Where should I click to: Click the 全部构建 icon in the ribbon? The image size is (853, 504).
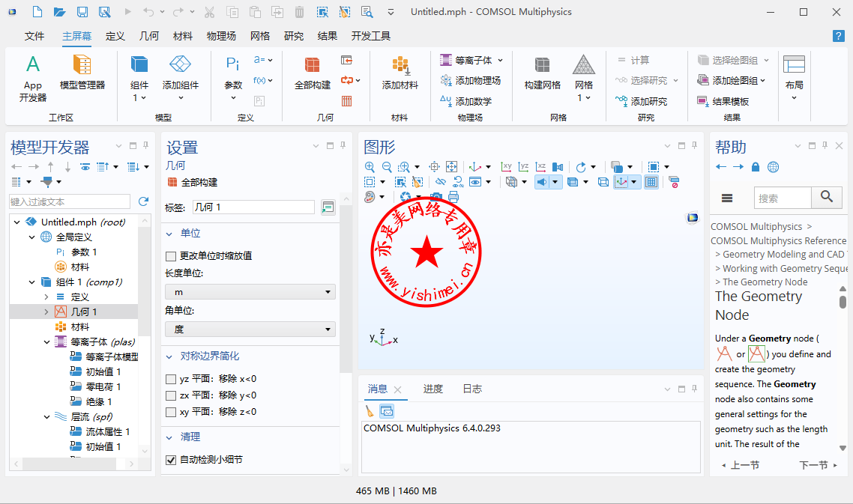[312, 71]
